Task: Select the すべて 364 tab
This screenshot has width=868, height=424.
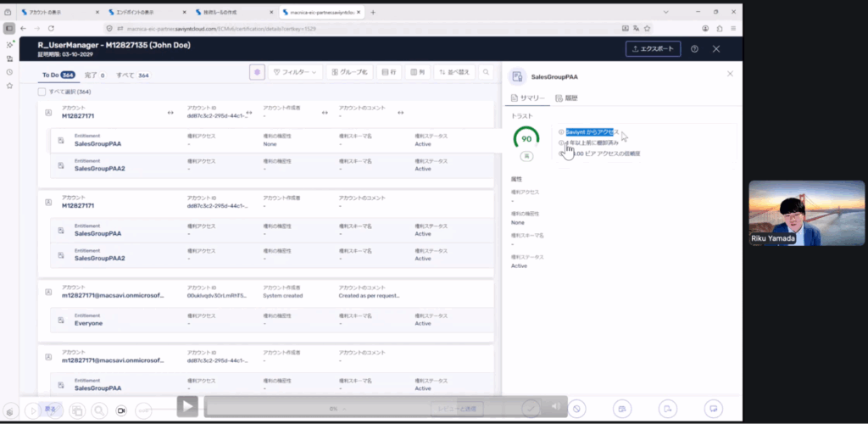Action: pyautogui.click(x=133, y=75)
